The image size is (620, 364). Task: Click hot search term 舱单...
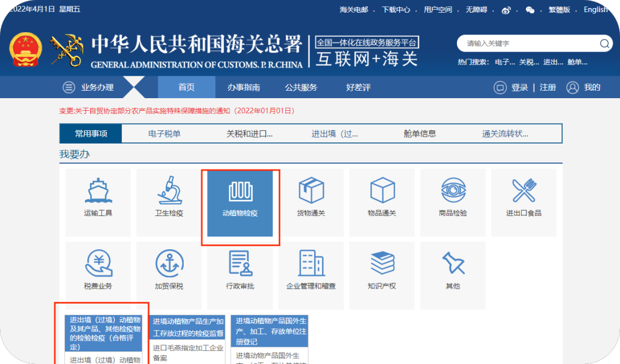(x=578, y=62)
